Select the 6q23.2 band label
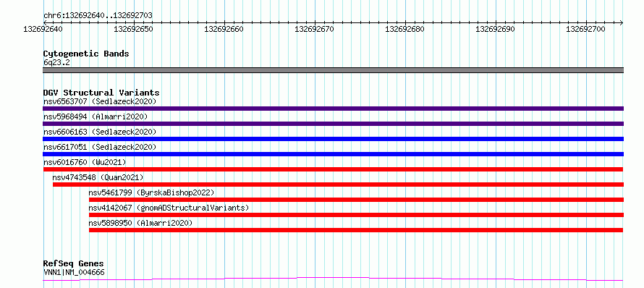Viewport: 644px width, 288px height. 56,62
